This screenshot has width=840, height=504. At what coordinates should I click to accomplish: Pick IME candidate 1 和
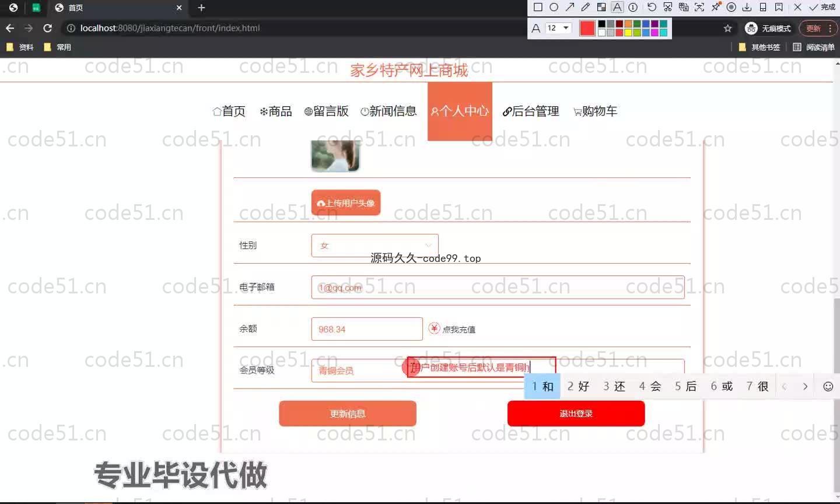tap(542, 386)
